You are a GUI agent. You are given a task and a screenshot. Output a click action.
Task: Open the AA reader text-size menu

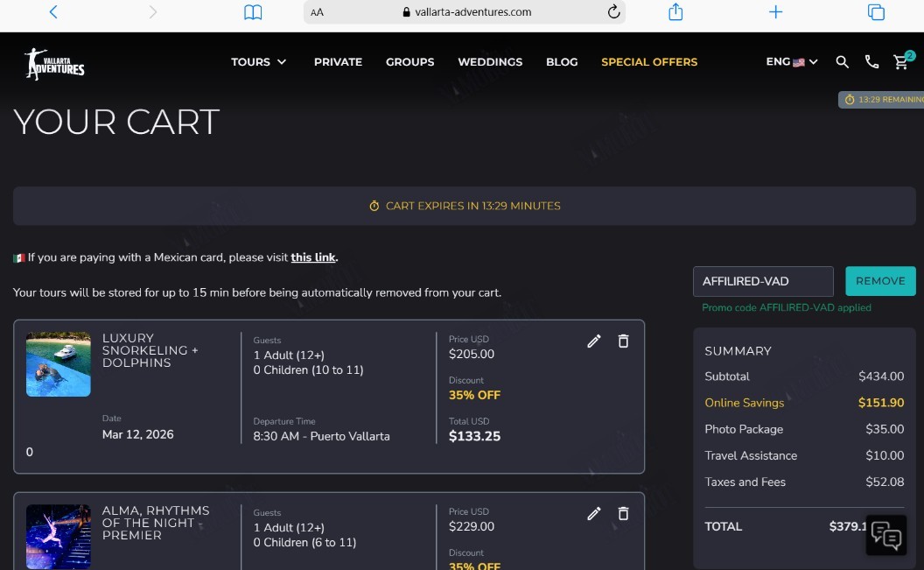(x=317, y=12)
